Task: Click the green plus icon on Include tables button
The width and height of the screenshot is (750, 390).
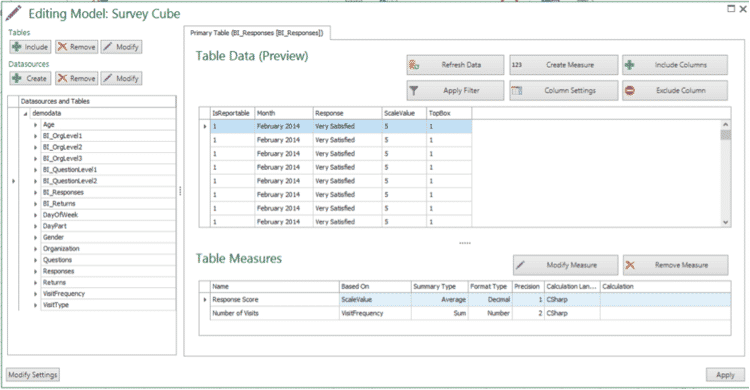Action: tap(17, 47)
